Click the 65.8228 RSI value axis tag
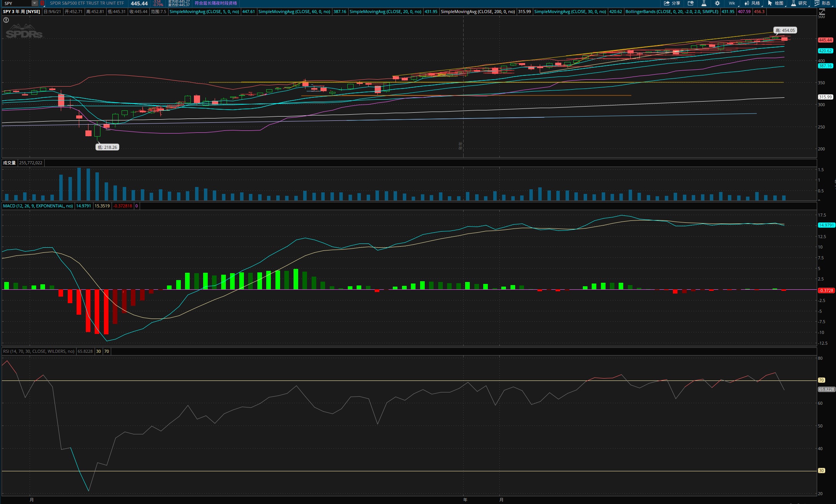This screenshot has height=504, width=836. [x=826, y=389]
